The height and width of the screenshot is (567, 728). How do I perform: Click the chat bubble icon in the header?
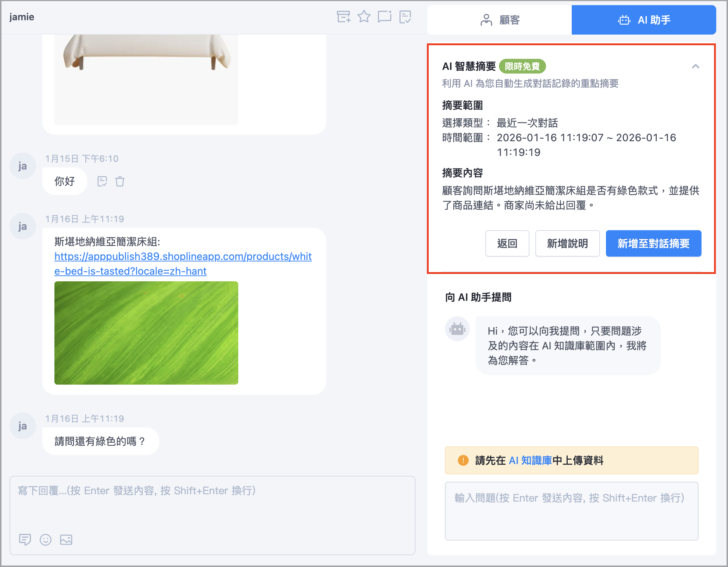[385, 17]
